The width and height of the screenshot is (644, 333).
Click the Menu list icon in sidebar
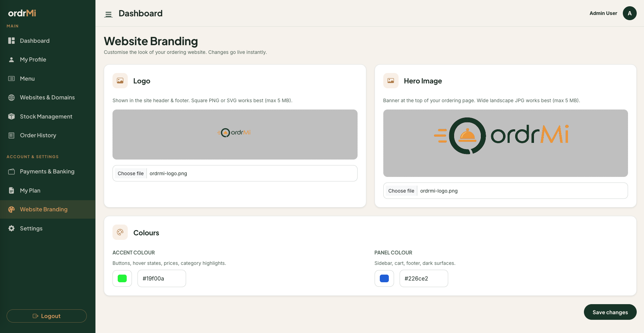11,79
